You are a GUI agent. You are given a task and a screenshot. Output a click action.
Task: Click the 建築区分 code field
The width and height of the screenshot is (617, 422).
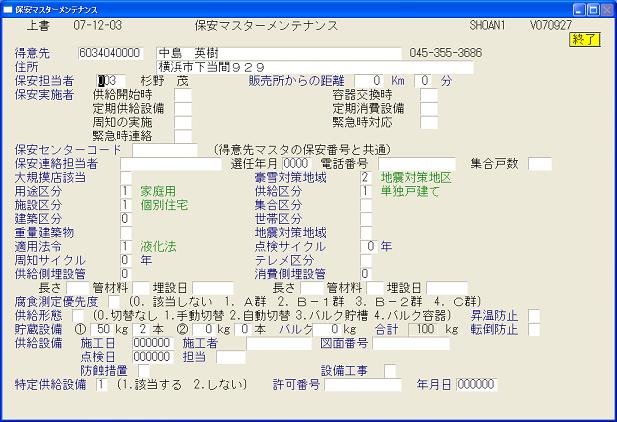[126, 219]
